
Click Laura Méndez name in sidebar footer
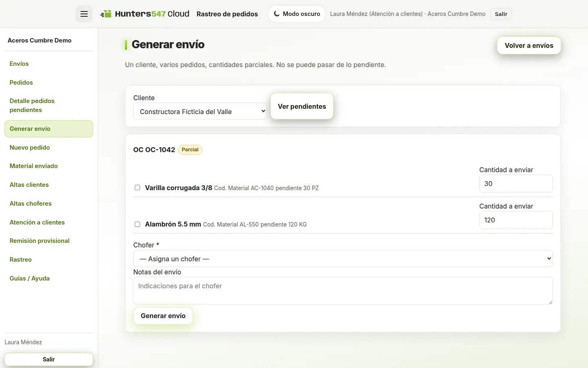point(23,342)
